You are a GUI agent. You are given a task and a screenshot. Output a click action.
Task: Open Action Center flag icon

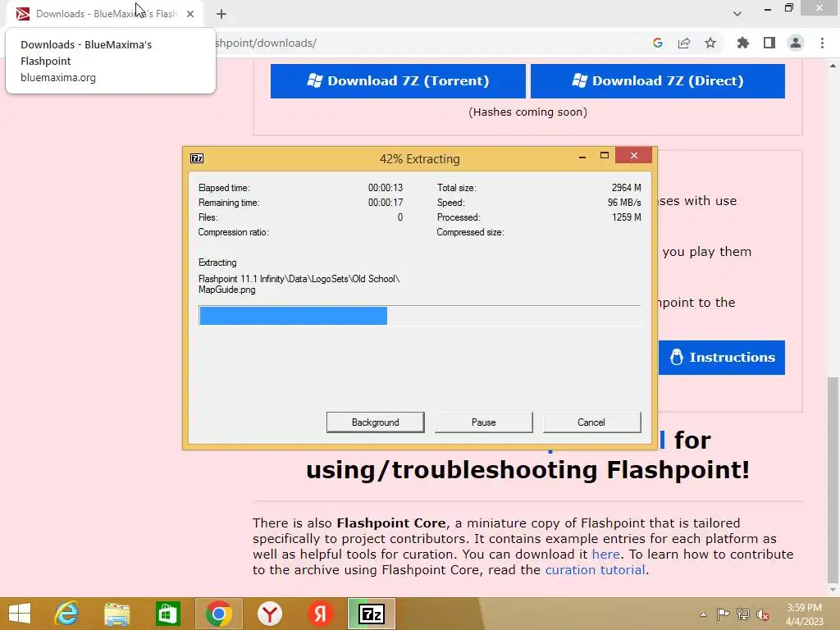click(723, 614)
